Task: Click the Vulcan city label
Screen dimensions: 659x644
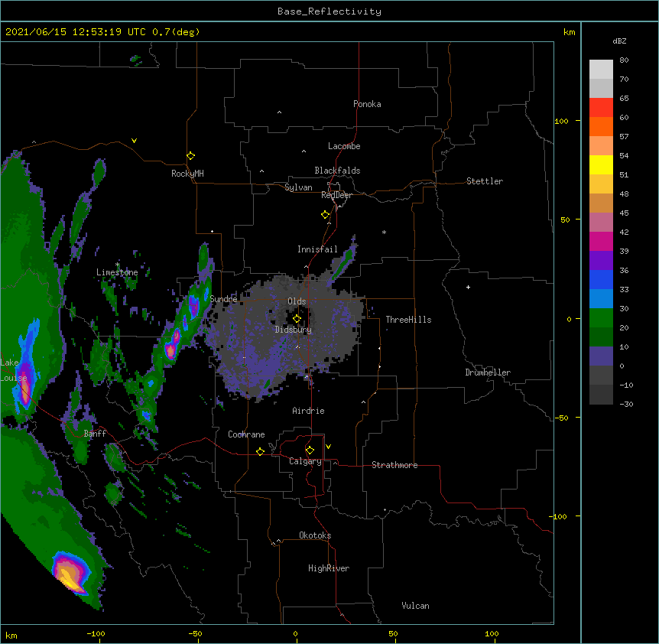Action: click(x=415, y=606)
